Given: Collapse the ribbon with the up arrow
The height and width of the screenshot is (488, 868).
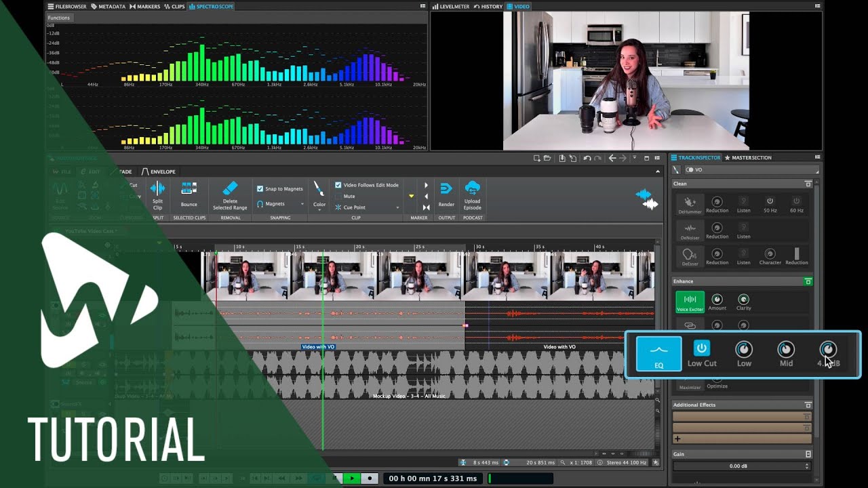Looking at the screenshot, I should click(657, 171).
